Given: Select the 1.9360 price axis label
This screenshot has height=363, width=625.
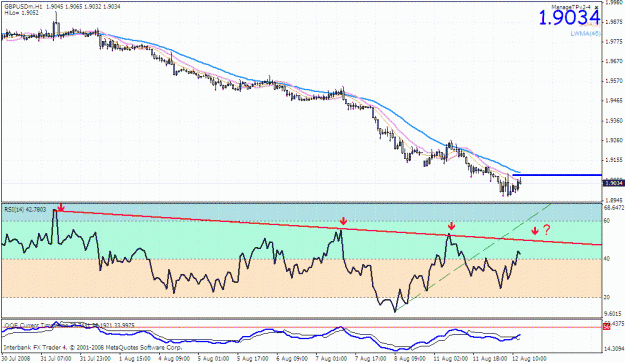Looking at the screenshot, I should (x=614, y=120).
